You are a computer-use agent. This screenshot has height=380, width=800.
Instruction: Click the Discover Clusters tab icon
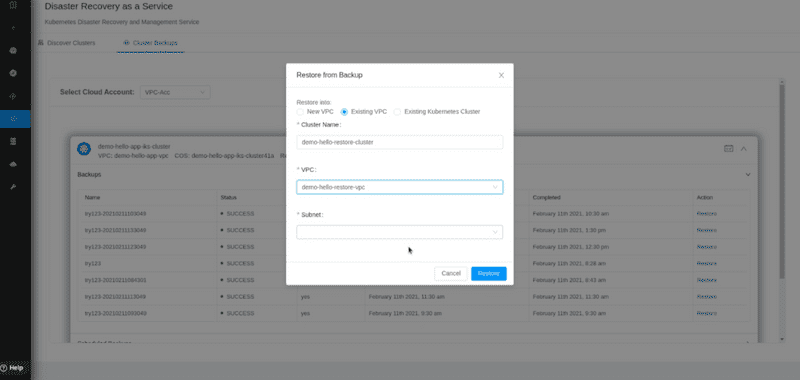[x=40, y=43]
